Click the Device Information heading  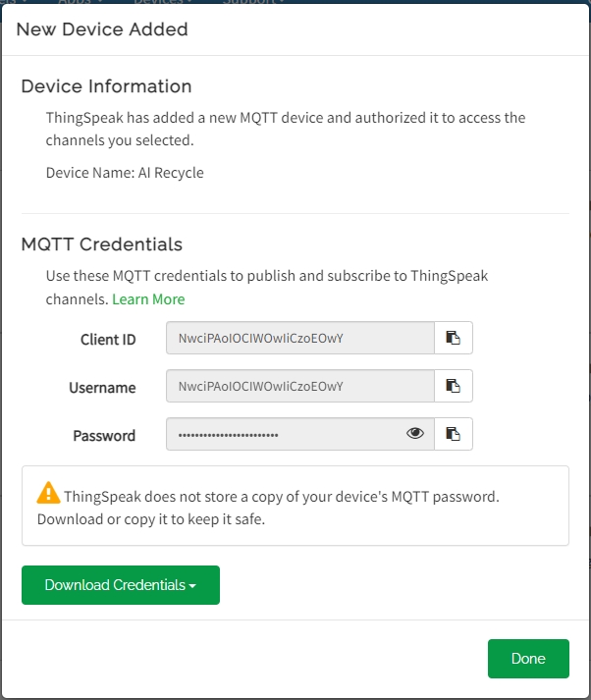106,86
